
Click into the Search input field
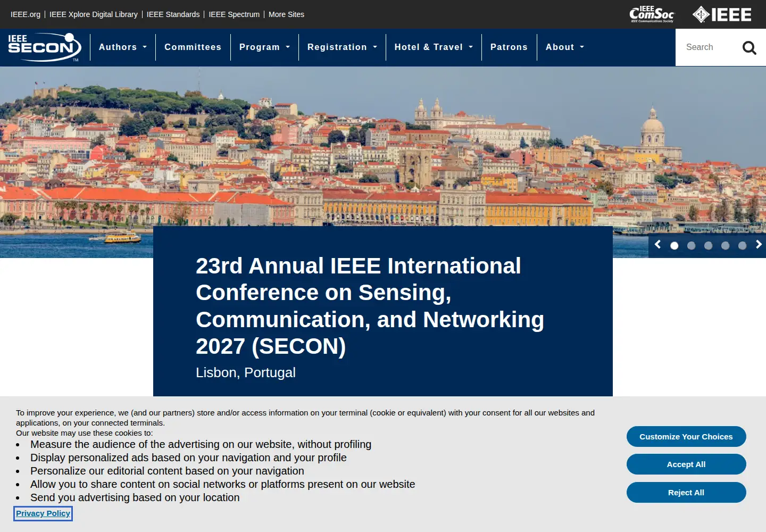[x=707, y=47]
